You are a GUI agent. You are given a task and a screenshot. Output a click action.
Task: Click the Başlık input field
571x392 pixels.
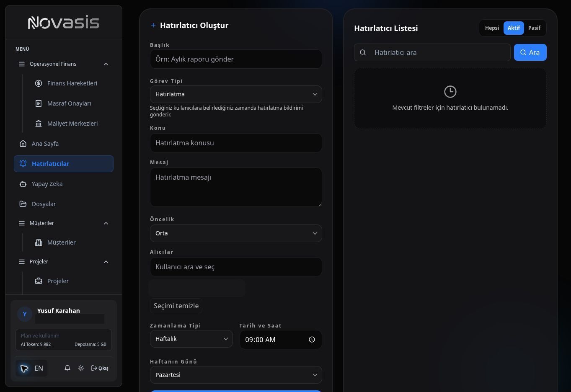(x=236, y=59)
